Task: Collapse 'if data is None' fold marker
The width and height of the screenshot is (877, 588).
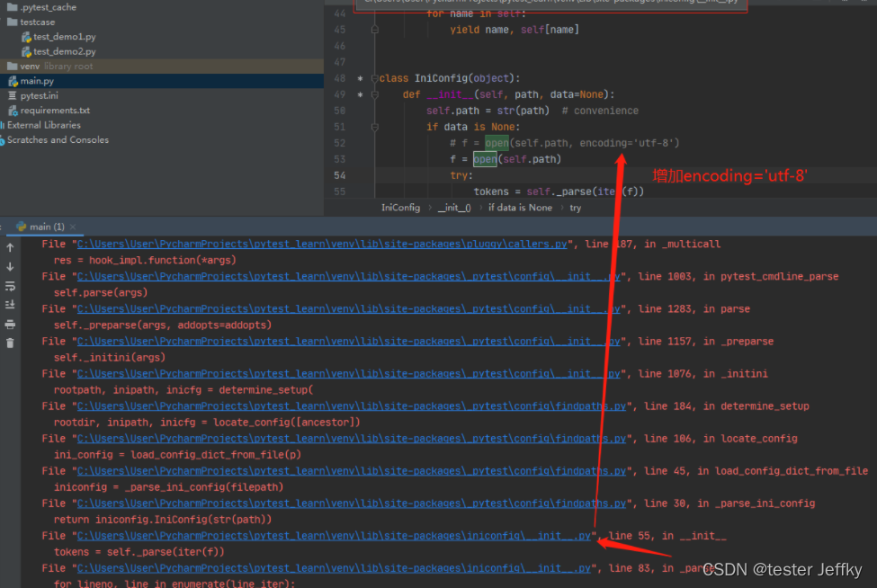Action: (x=375, y=127)
